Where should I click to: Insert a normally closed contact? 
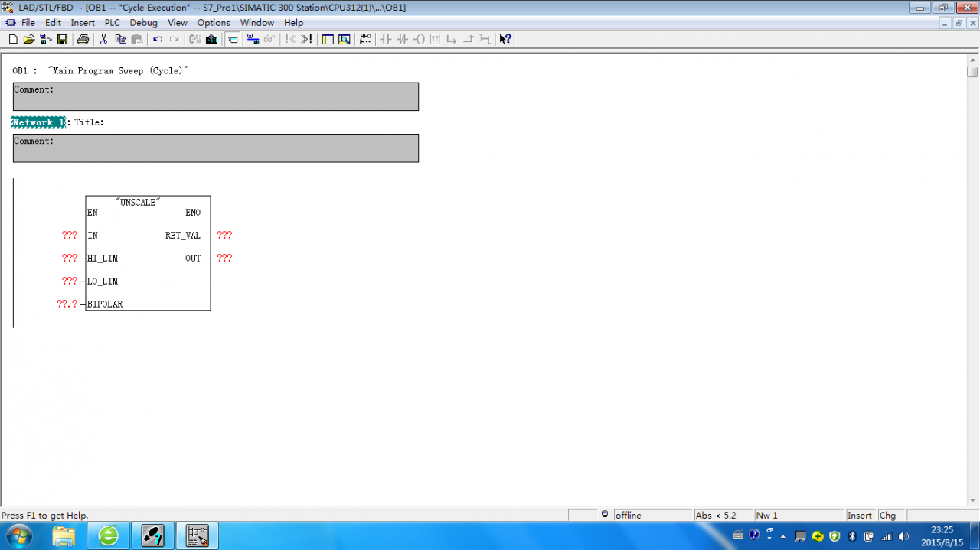coord(402,39)
